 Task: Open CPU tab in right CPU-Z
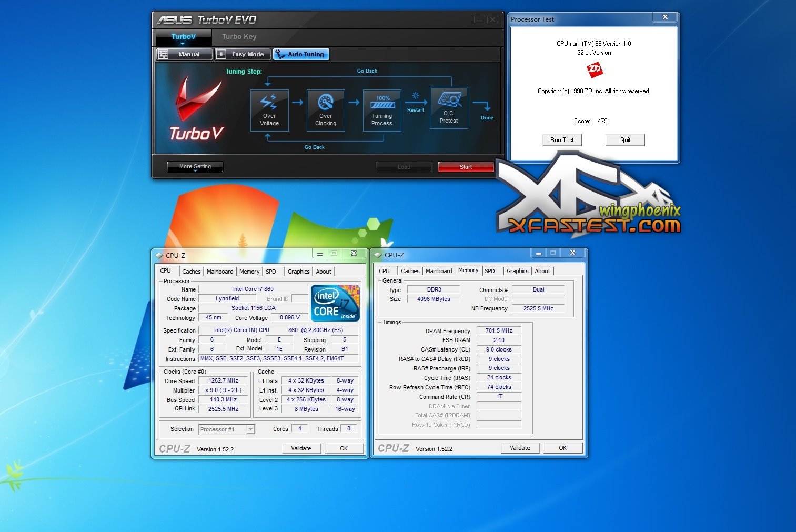pos(385,272)
